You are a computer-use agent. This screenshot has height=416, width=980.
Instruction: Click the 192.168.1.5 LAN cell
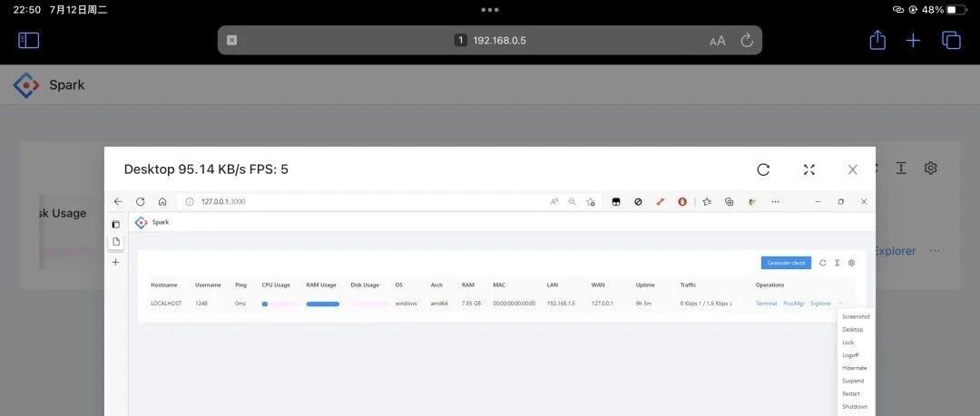(561, 304)
